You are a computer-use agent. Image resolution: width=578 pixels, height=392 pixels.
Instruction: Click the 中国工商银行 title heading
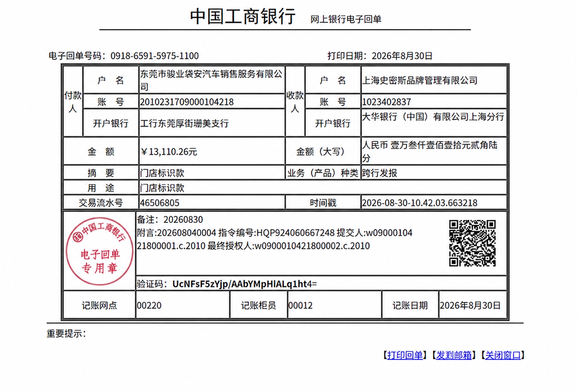point(243,16)
